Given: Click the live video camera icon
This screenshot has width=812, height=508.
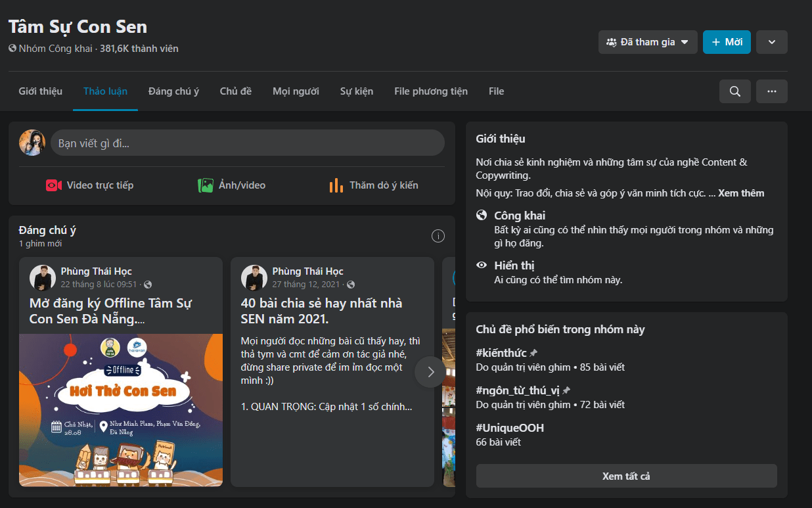Looking at the screenshot, I should click(x=54, y=185).
